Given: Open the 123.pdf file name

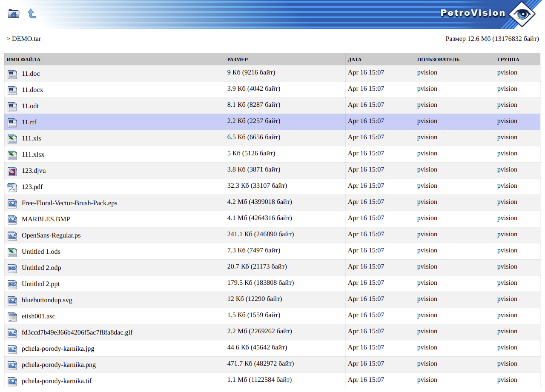Looking at the screenshot, I should (x=32, y=187).
